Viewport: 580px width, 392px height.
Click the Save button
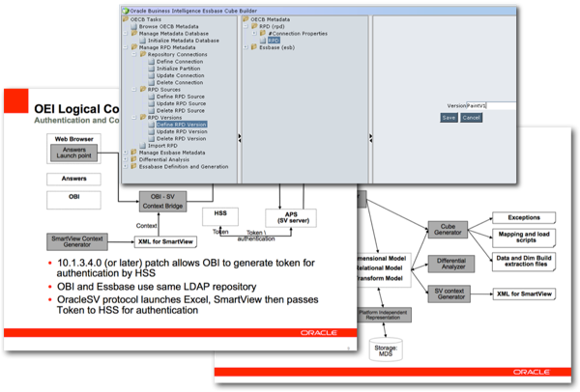click(x=449, y=118)
